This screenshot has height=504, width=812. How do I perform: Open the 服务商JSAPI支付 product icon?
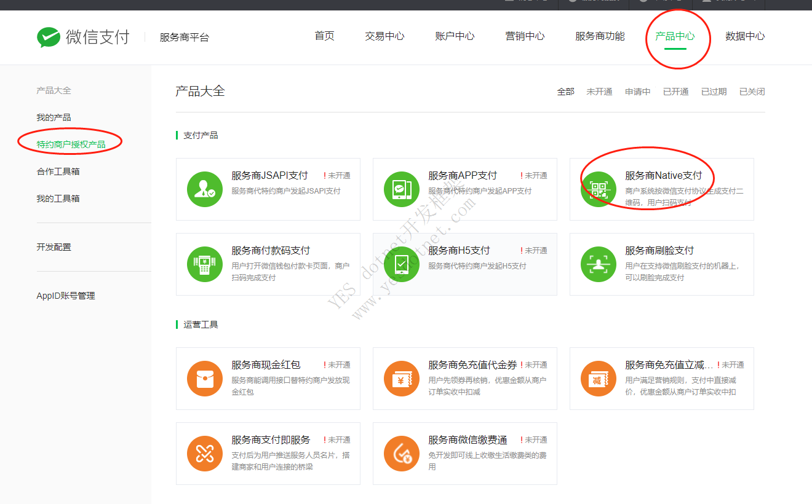[205, 189]
